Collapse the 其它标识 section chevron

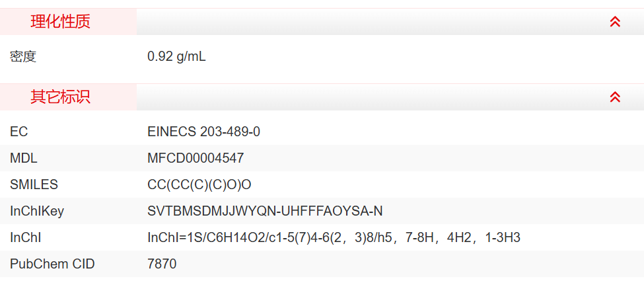click(x=615, y=97)
